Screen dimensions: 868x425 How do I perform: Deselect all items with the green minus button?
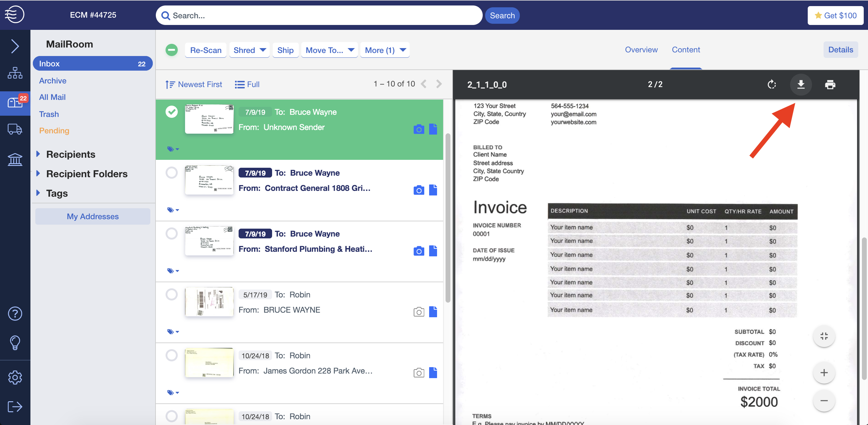tap(172, 50)
